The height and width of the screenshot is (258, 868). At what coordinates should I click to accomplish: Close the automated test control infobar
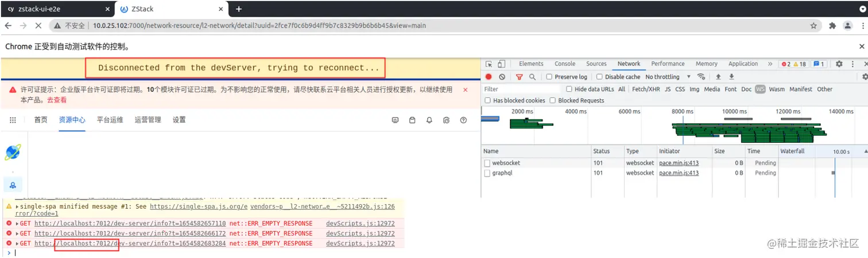[x=862, y=46]
